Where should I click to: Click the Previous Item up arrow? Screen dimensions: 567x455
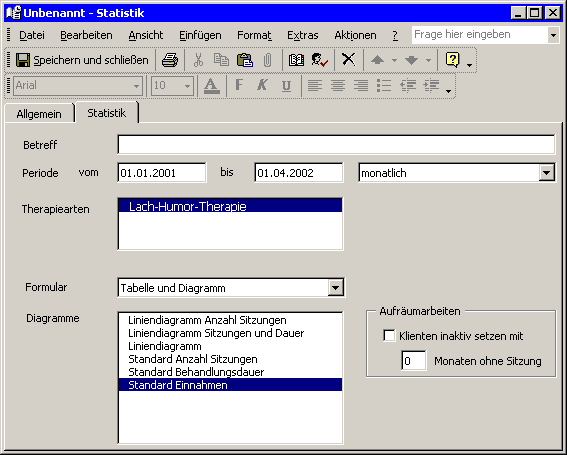pos(377,60)
